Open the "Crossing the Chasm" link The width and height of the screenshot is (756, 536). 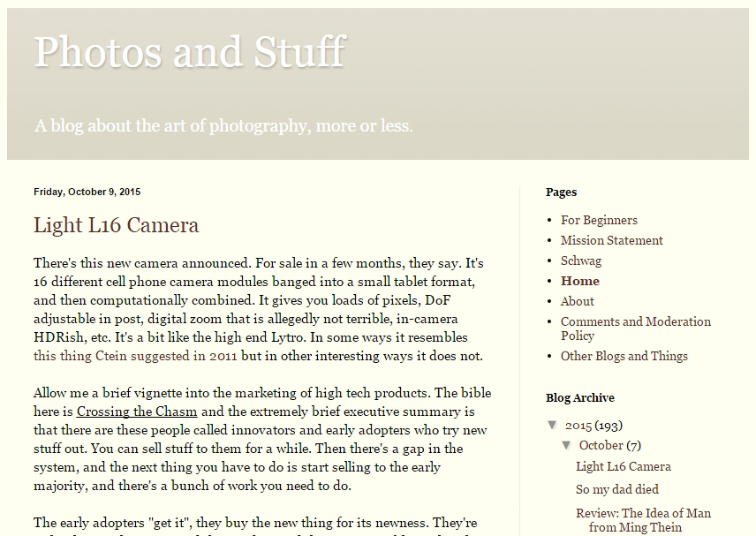pos(137,411)
